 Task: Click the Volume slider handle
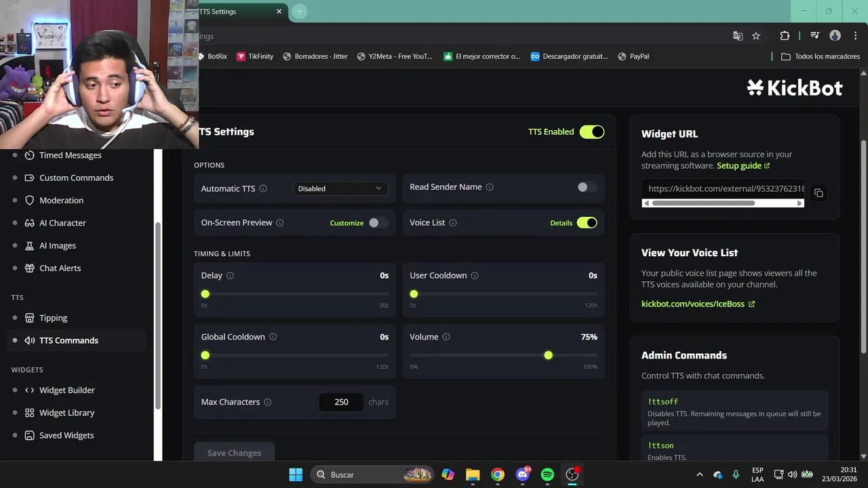548,355
